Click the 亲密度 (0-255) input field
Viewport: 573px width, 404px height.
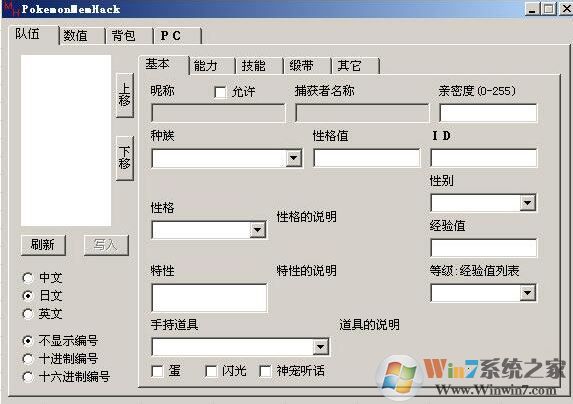[488, 113]
